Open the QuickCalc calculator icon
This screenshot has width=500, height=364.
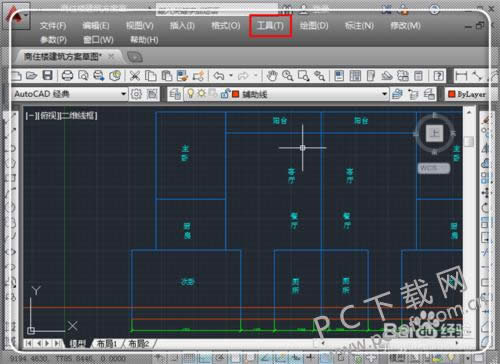coord(418,76)
